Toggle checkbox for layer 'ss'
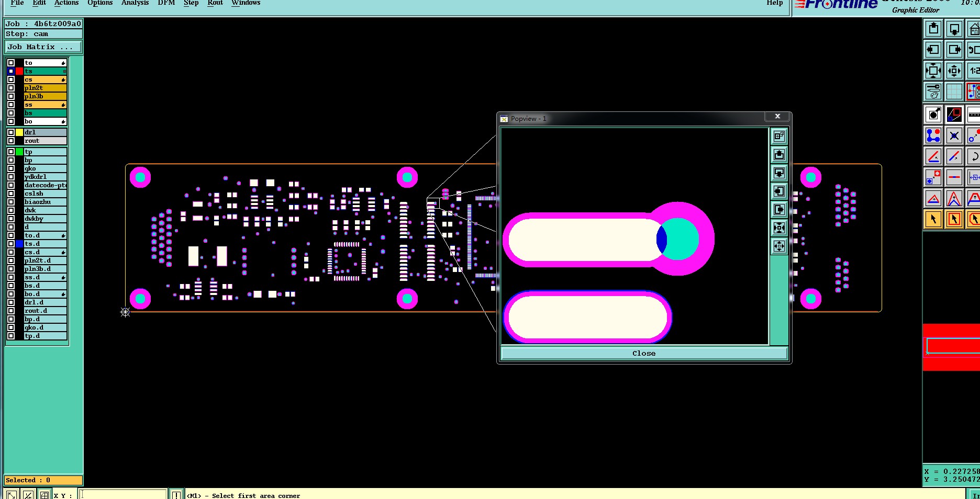 (x=11, y=105)
